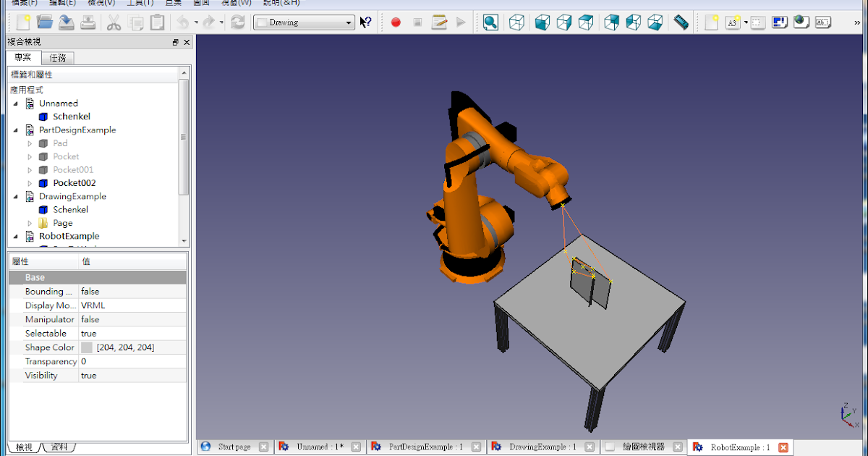Open the undo history dropdown arrow
868x456 pixels.
point(196,22)
